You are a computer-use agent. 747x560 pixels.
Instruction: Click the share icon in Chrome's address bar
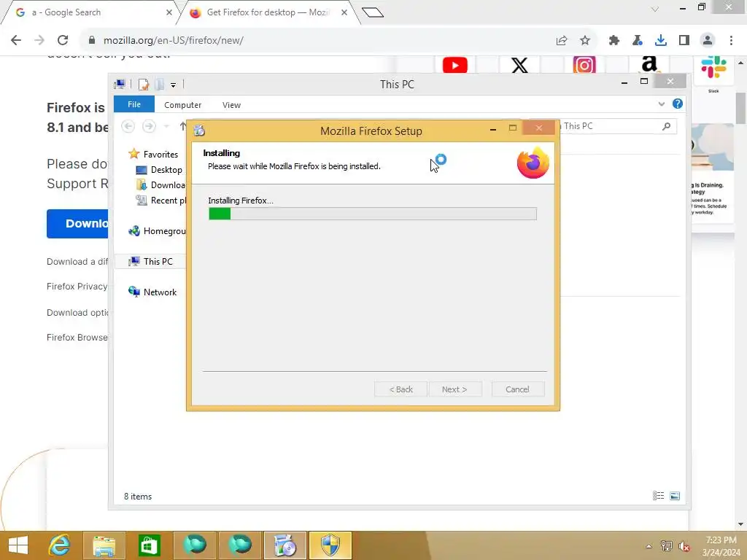click(562, 41)
